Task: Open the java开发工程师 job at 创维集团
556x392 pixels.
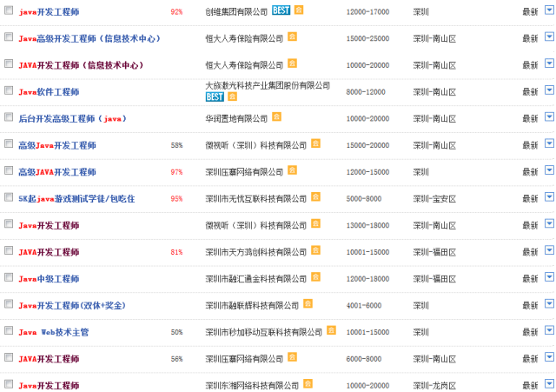Action: [x=49, y=12]
